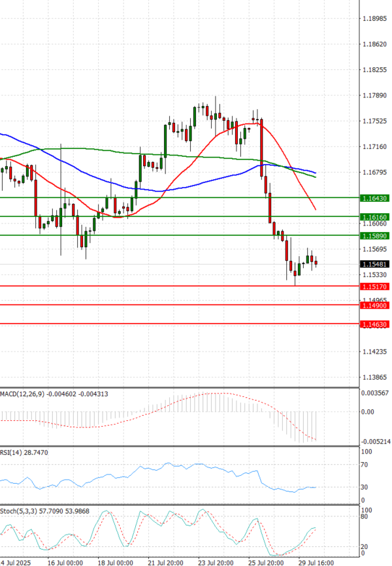
Task: Click the 21 Jul 20:00 time label
Action: (165, 562)
